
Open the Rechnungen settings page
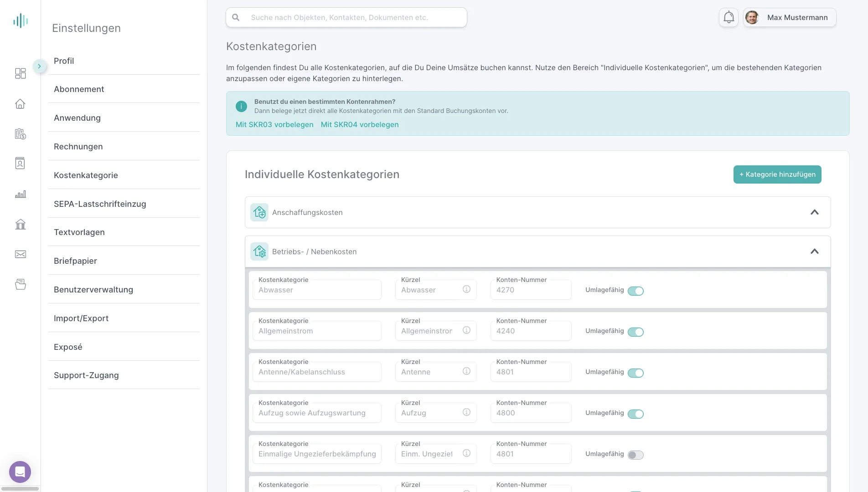[x=124, y=147]
